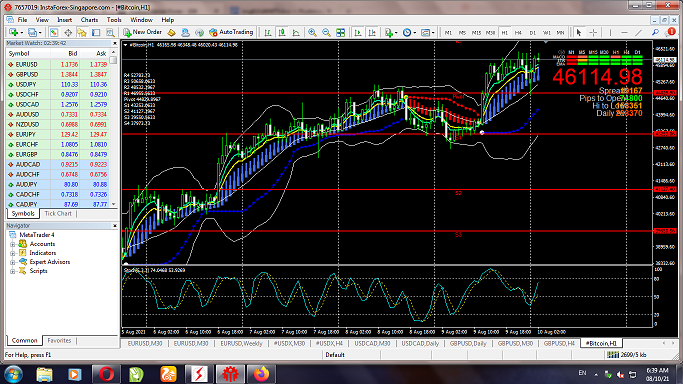The image size is (683, 384).
Task: Switch to Navigator Favorites tab
Action: pyautogui.click(x=59, y=341)
